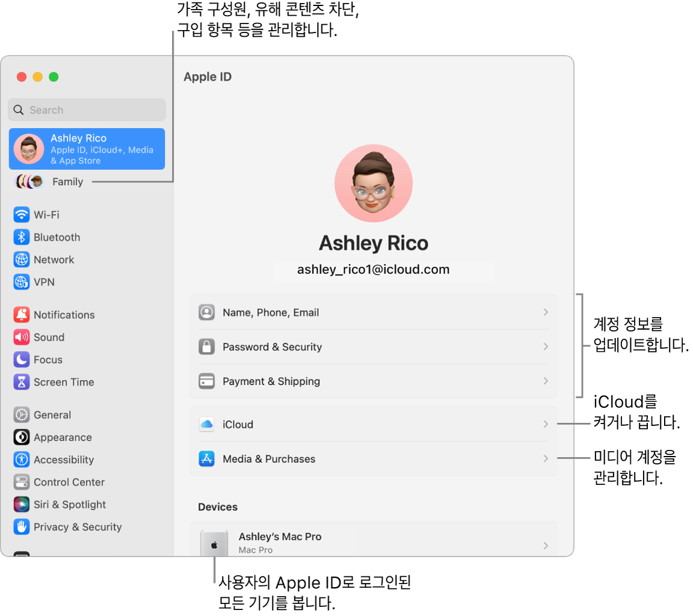Open Bluetooth settings via its icon
The height and width of the screenshot is (616, 693).
pyautogui.click(x=20, y=236)
